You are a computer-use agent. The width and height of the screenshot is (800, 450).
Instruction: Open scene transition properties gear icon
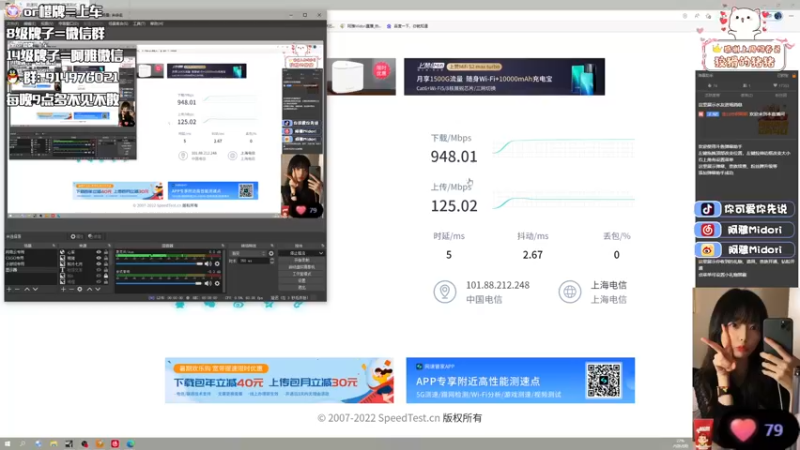tap(271, 253)
